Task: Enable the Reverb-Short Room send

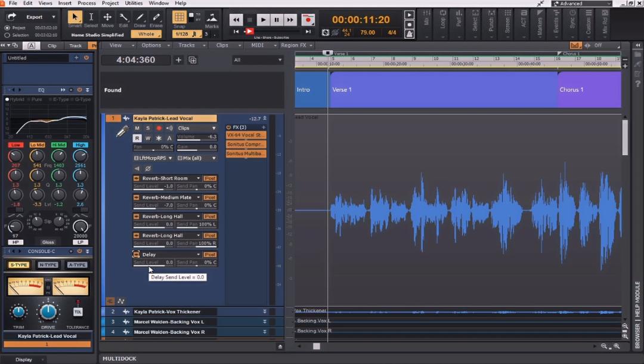Action: click(137, 178)
